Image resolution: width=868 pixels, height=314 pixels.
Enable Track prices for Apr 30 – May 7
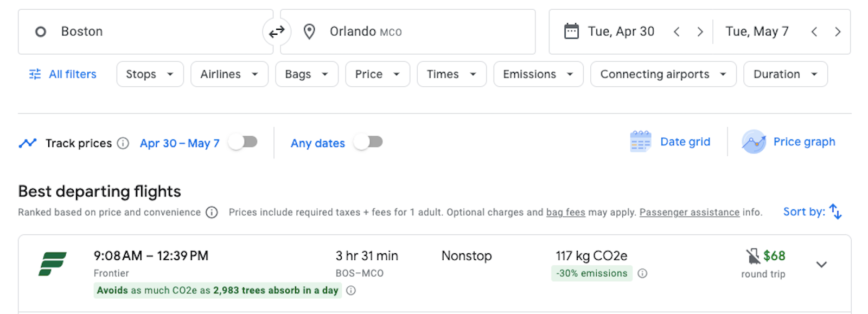242,142
